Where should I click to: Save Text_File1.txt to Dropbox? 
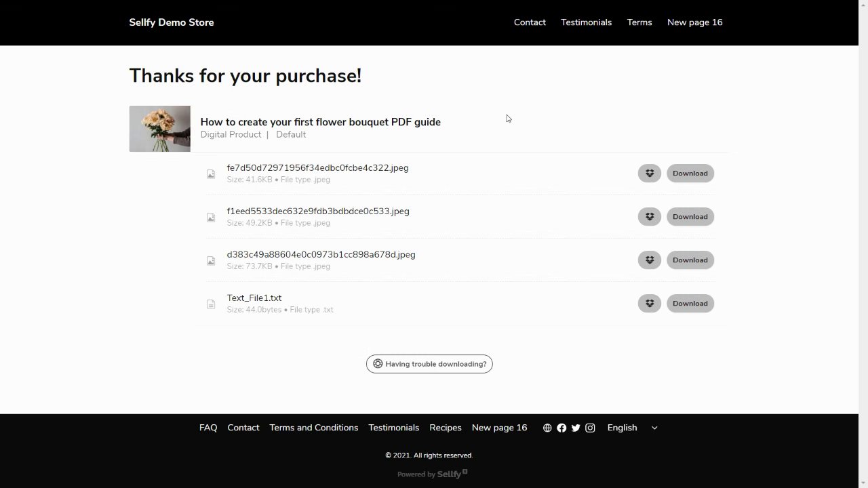pos(649,304)
